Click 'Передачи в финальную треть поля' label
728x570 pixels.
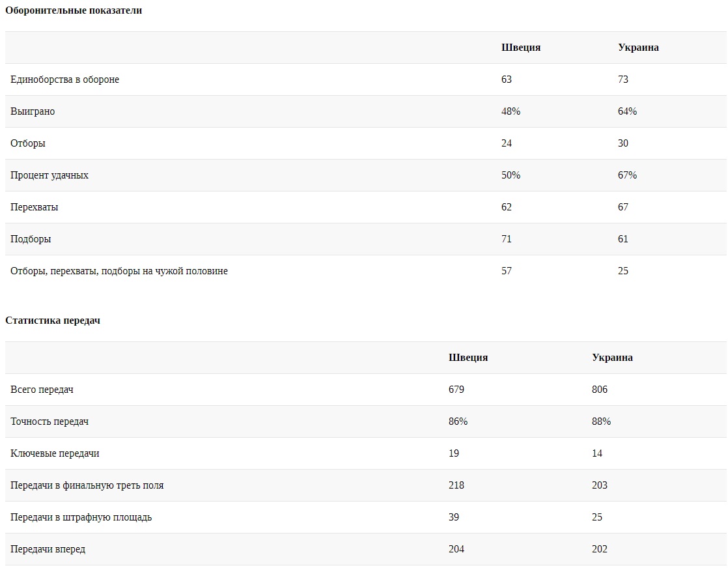pyautogui.click(x=87, y=485)
